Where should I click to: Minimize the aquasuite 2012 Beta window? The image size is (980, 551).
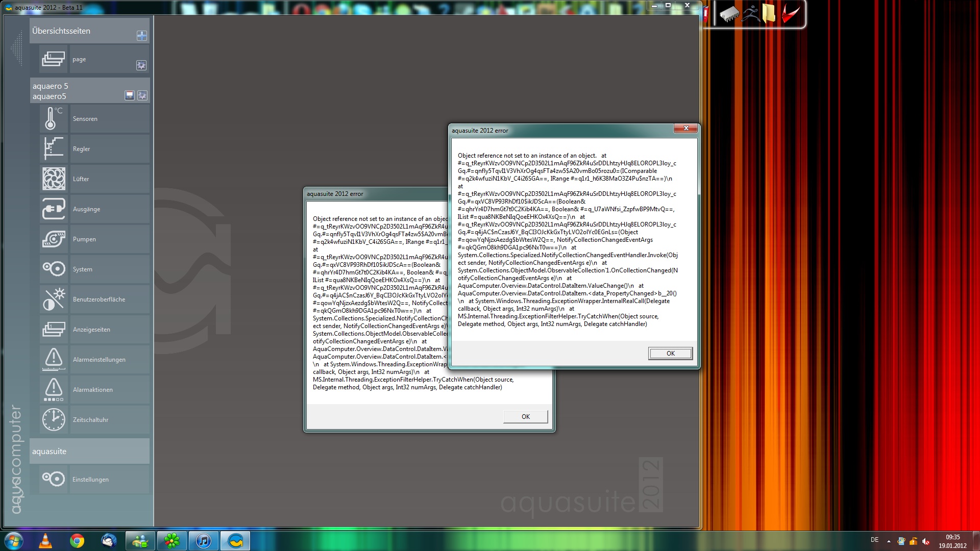tap(654, 6)
